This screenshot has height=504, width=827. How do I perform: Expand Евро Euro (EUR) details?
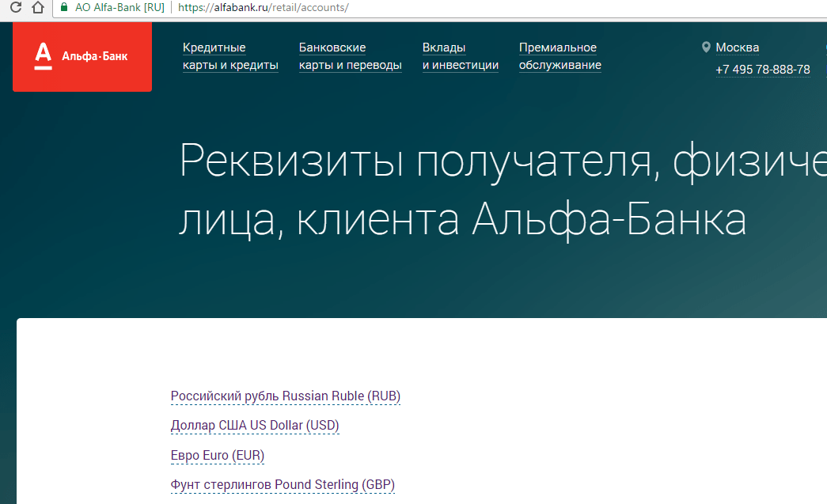pyautogui.click(x=218, y=455)
